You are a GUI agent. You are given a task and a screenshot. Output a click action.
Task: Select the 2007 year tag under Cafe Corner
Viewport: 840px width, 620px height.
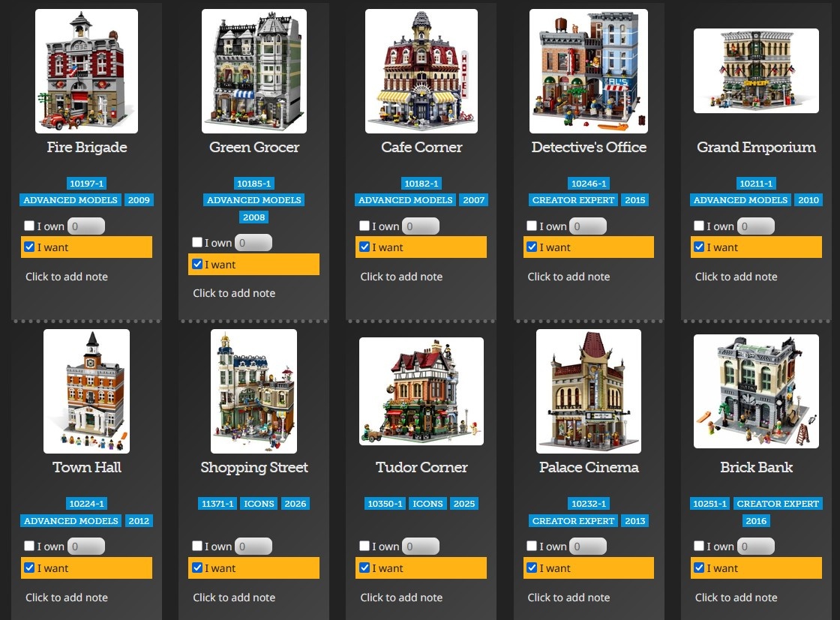pos(473,200)
